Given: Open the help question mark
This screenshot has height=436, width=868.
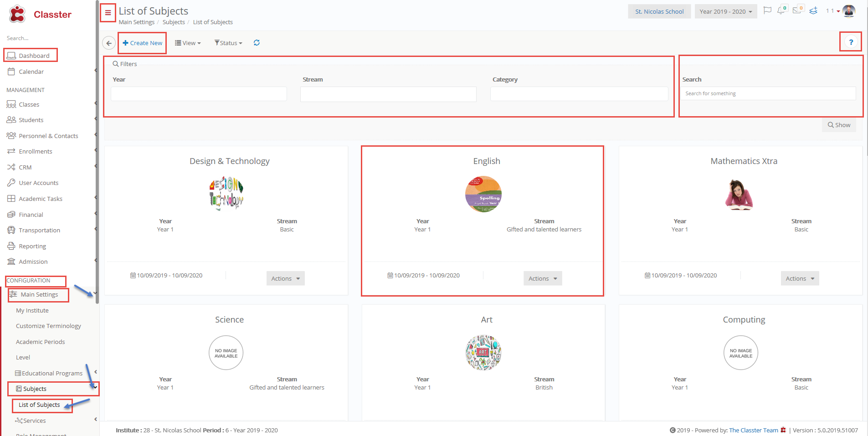Looking at the screenshot, I should click(851, 42).
